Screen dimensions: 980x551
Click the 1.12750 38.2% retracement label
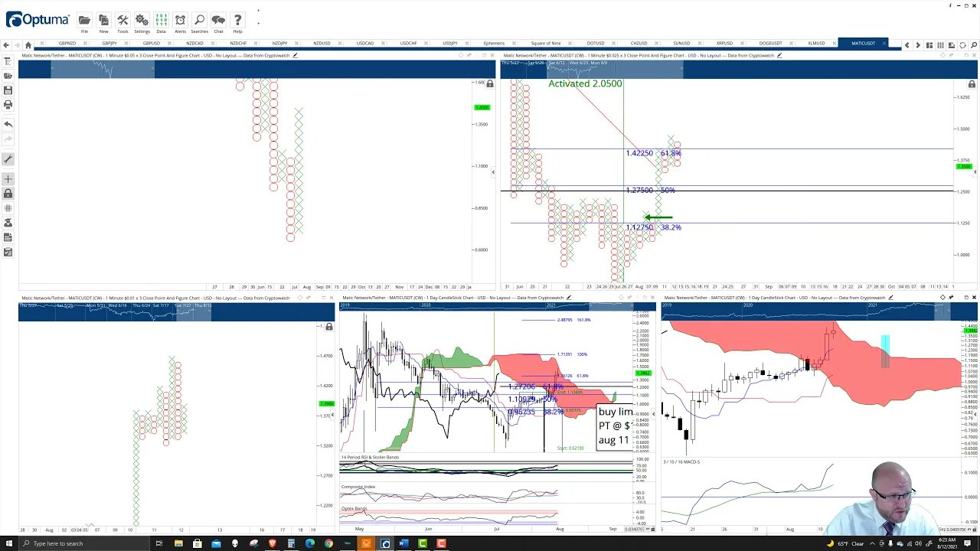[653, 227]
